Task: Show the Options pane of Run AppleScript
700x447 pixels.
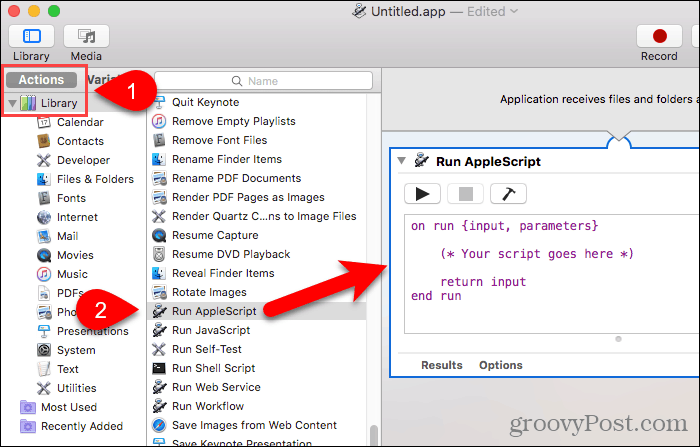Action: [x=501, y=365]
